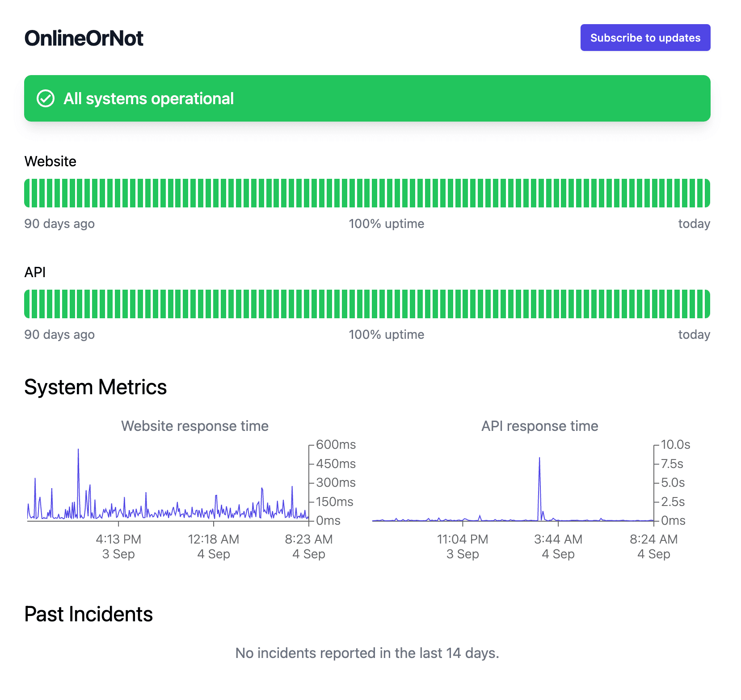Click the No incidents reported message
741x700 pixels.
pyautogui.click(x=367, y=654)
